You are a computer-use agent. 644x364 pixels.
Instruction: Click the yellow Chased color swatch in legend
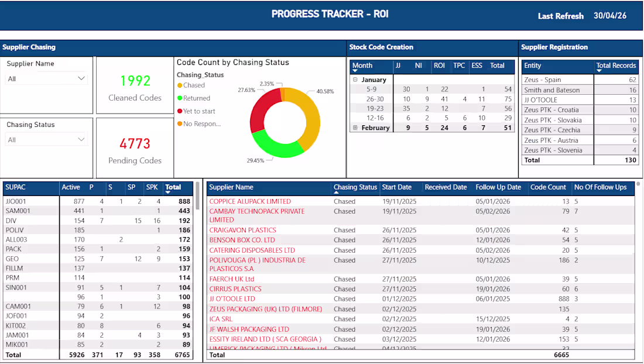click(x=180, y=85)
